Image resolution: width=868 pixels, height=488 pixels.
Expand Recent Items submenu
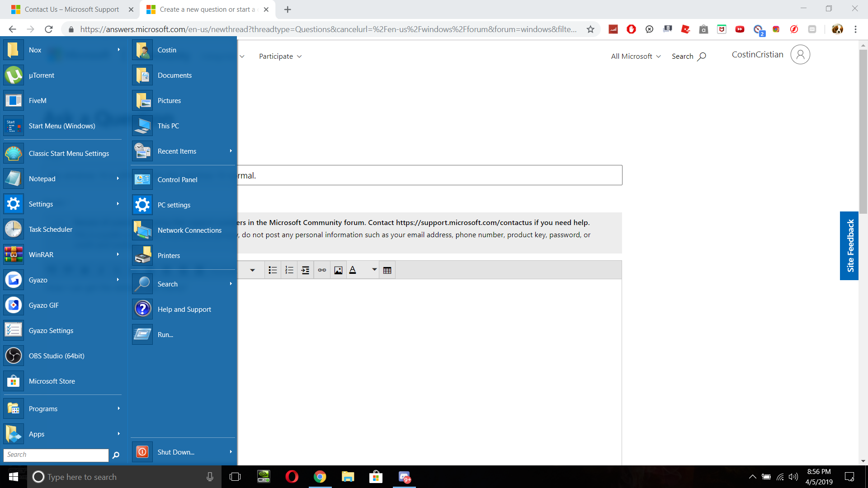(x=231, y=151)
